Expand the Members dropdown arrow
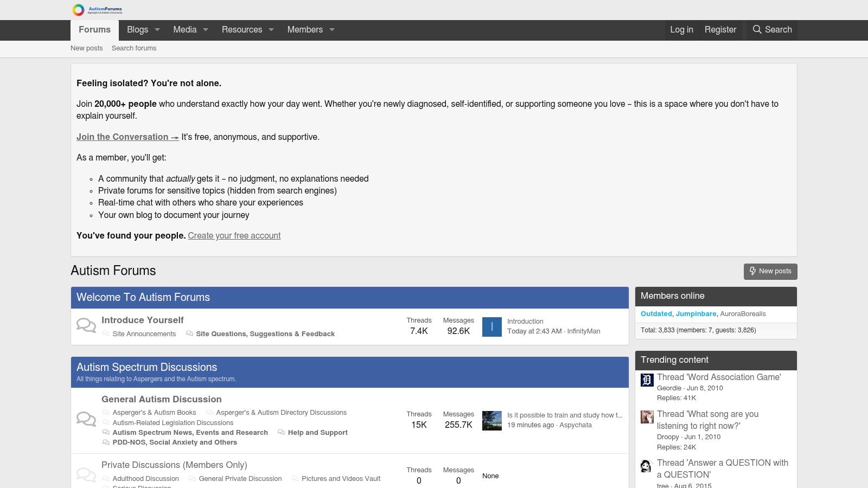The height and width of the screenshot is (488, 868). (332, 30)
